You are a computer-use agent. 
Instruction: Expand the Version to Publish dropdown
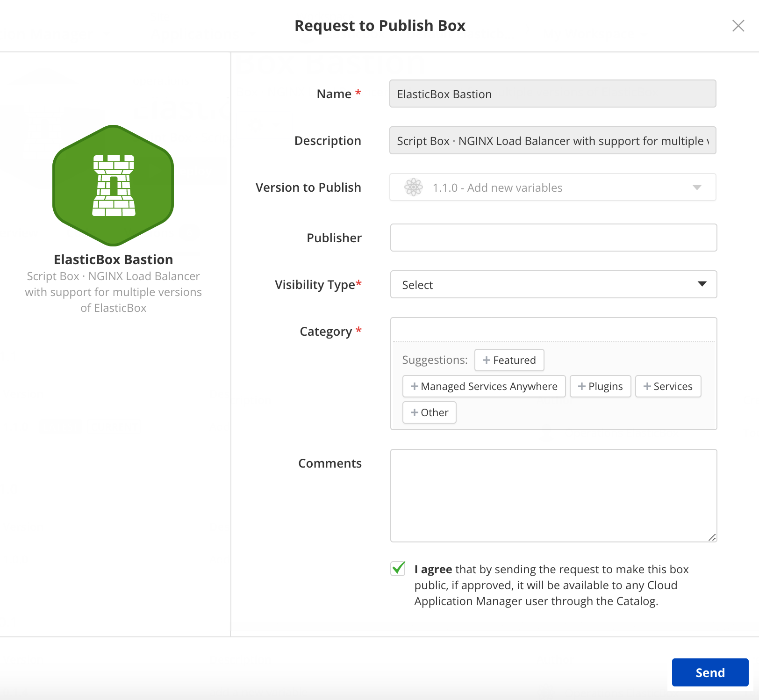pyautogui.click(x=553, y=187)
